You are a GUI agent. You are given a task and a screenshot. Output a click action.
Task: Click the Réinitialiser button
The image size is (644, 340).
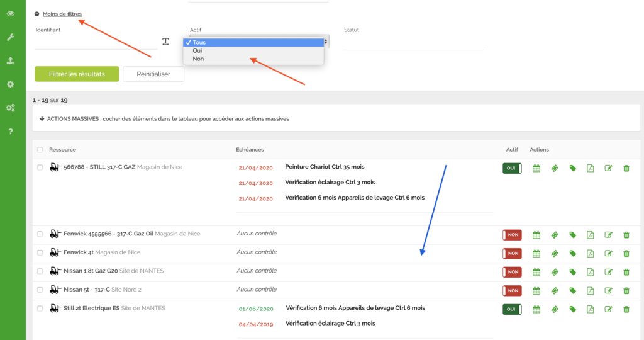click(153, 74)
